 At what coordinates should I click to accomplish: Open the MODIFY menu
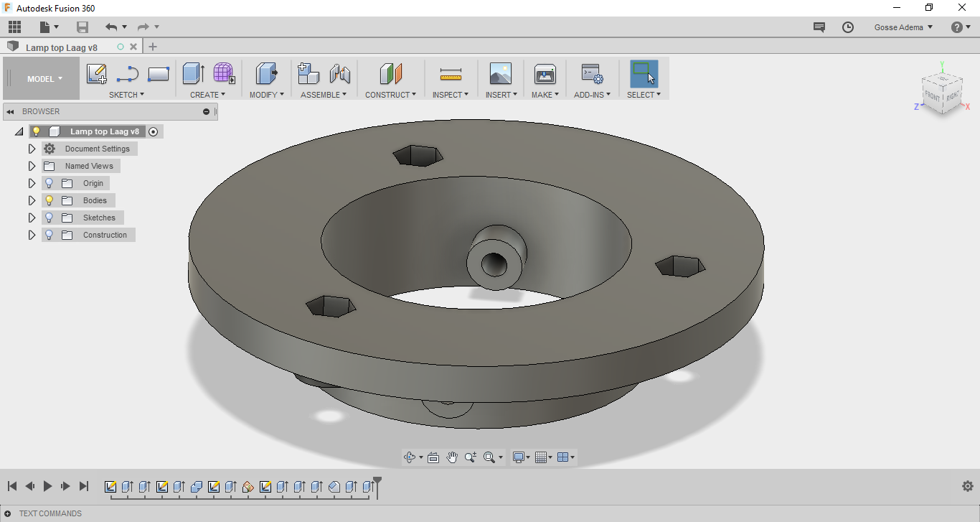pos(266,95)
